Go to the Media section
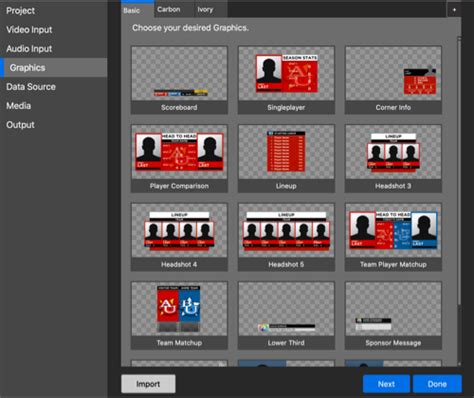This screenshot has width=474, height=398. click(x=54, y=106)
